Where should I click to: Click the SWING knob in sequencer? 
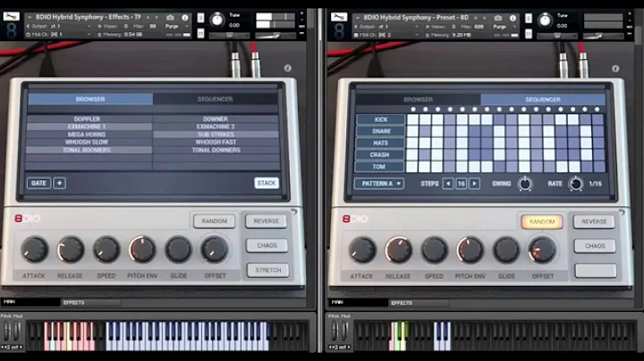525,184
